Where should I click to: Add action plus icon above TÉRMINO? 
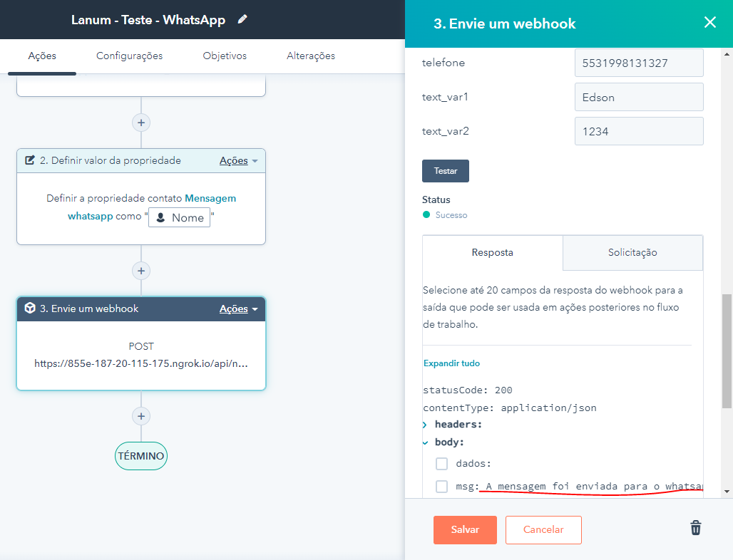[141, 416]
